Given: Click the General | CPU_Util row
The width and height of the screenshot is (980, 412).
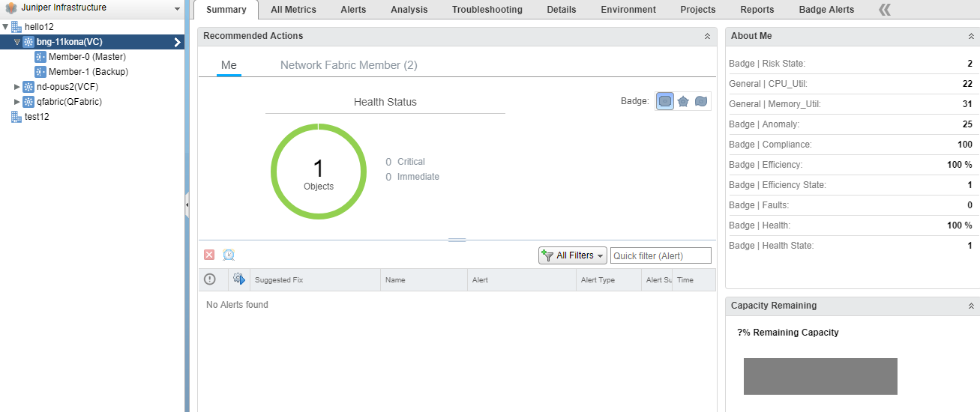Looking at the screenshot, I should pyautogui.click(x=850, y=84).
